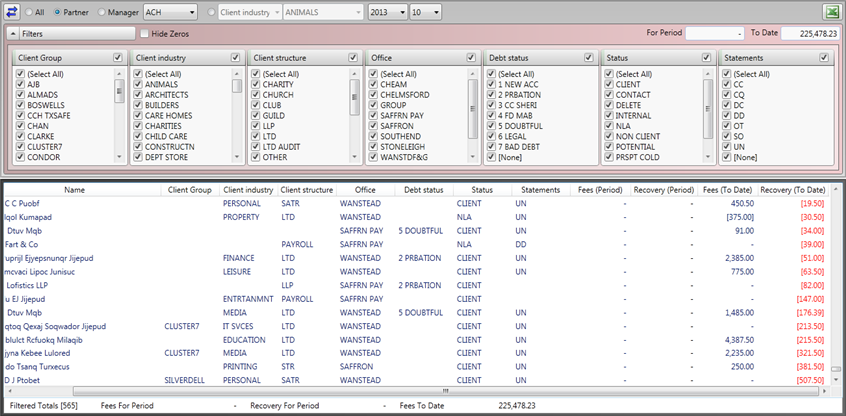The image size is (846, 416).
Task: Toggle the Client structure header checkbox
Action: (353, 57)
